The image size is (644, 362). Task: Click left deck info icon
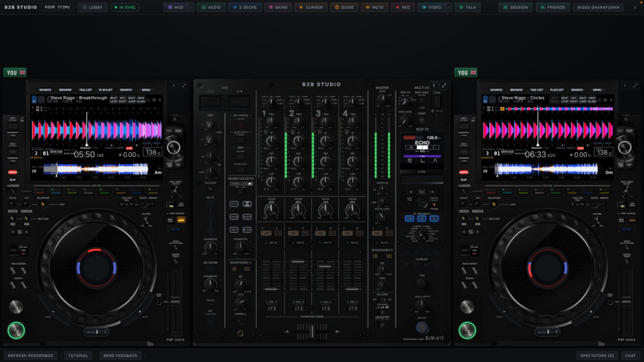tap(174, 85)
